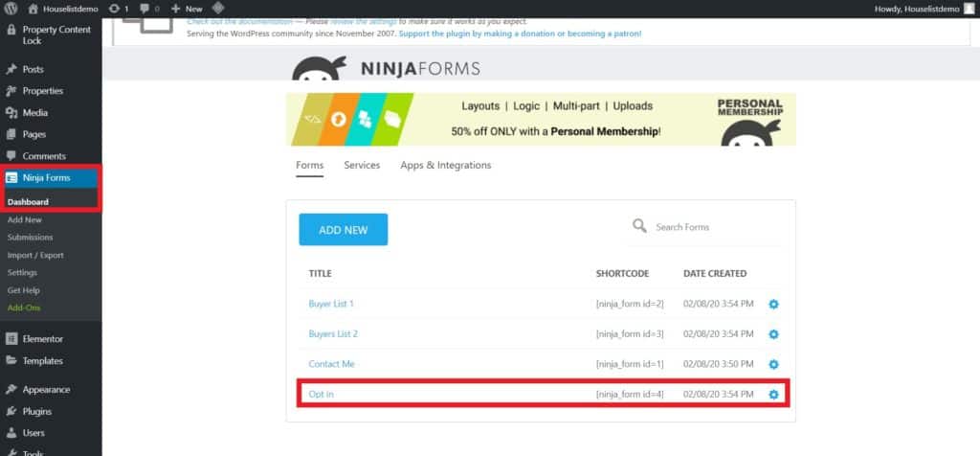Click the Properties sidebar icon
The height and width of the screenshot is (456, 980).
coord(11,91)
